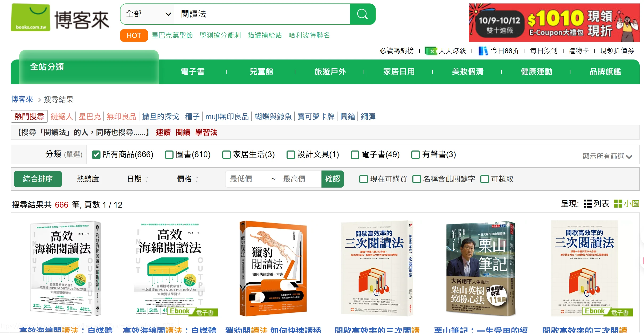Click the 無印良品 hot search term

[x=121, y=117]
